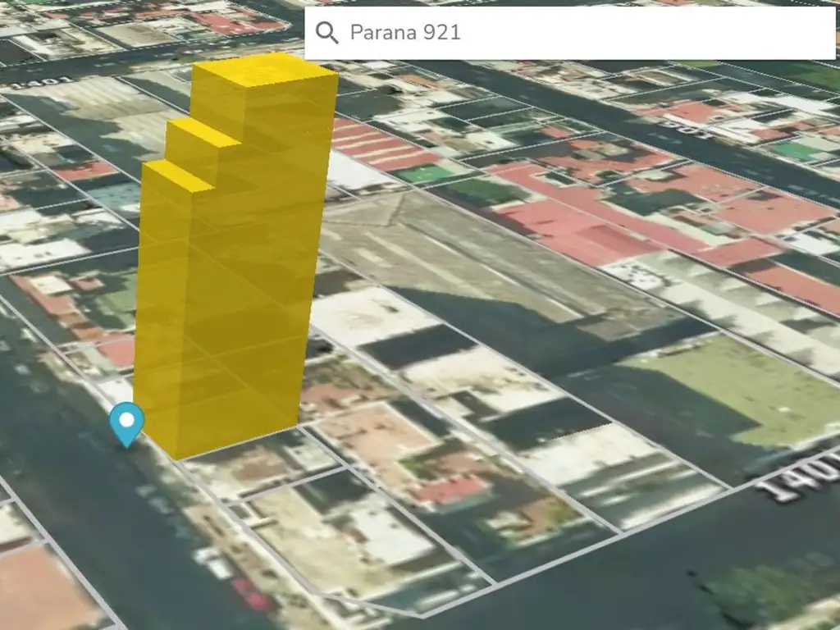Focus the search field containing "Parana 921"

pos(492,33)
